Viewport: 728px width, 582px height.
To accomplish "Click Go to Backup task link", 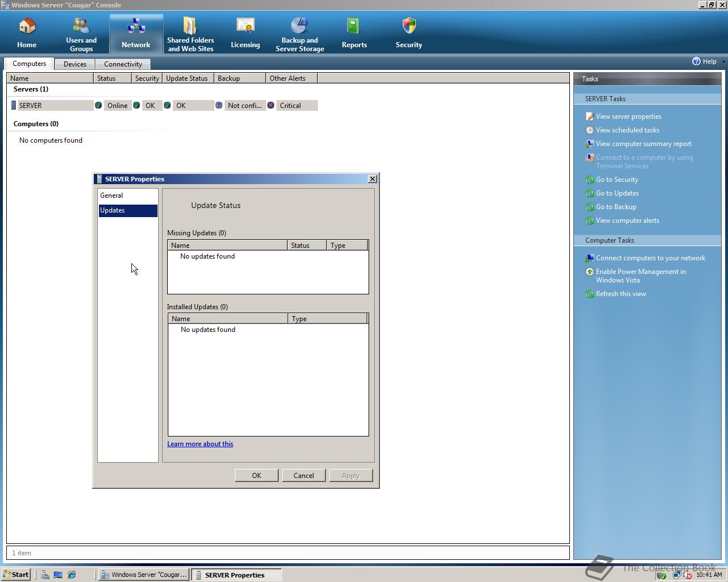I will 616,207.
